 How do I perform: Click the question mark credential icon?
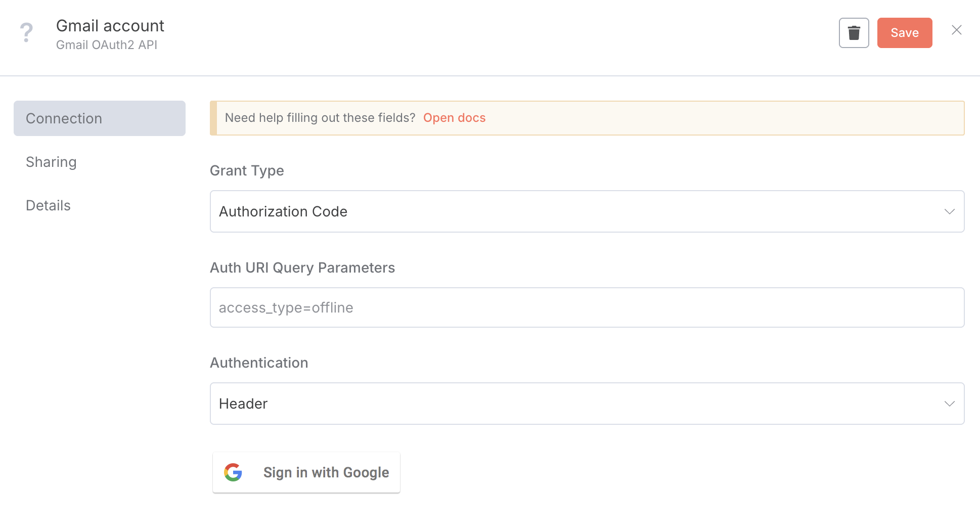pos(26,33)
